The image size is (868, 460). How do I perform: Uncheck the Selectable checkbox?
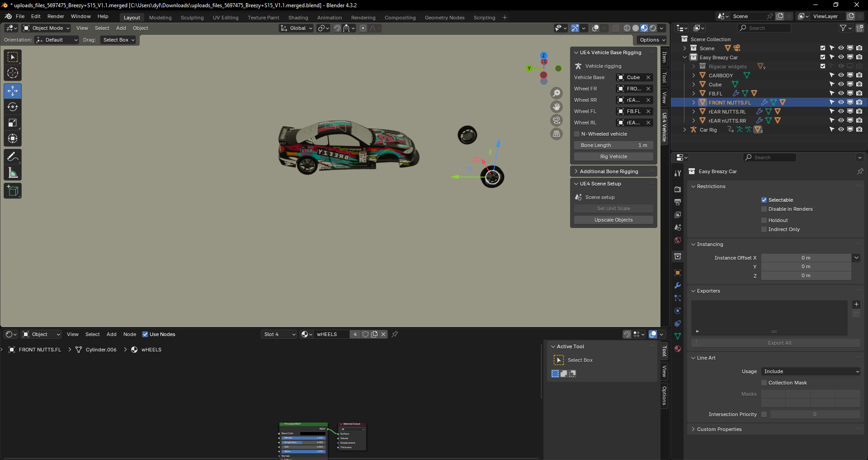pyautogui.click(x=764, y=200)
